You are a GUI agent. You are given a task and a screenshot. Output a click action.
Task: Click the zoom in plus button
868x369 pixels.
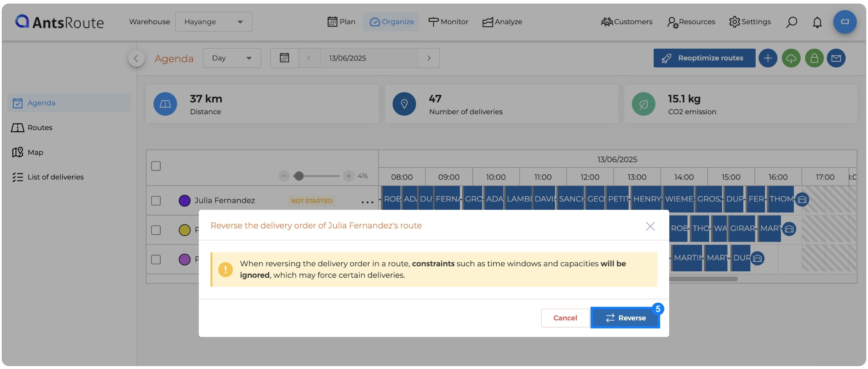pyautogui.click(x=348, y=176)
